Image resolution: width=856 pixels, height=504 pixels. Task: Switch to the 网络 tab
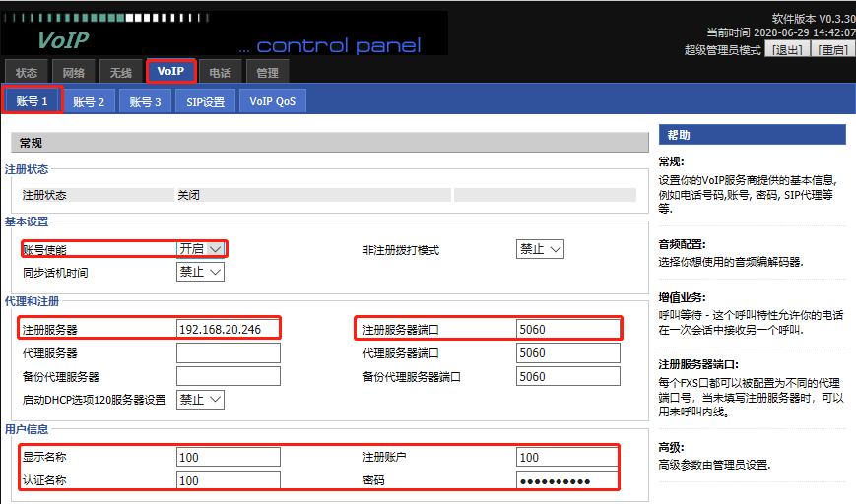pyautogui.click(x=74, y=72)
